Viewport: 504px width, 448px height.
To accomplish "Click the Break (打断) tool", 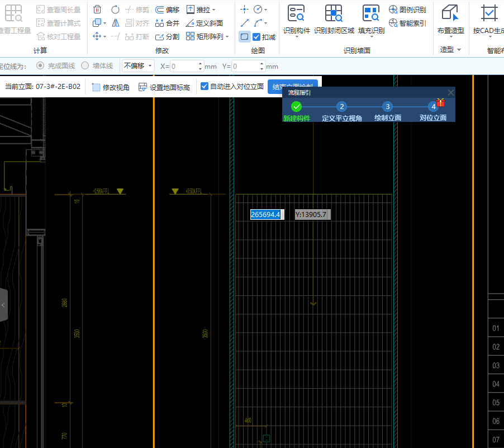I will click(x=137, y=37).
